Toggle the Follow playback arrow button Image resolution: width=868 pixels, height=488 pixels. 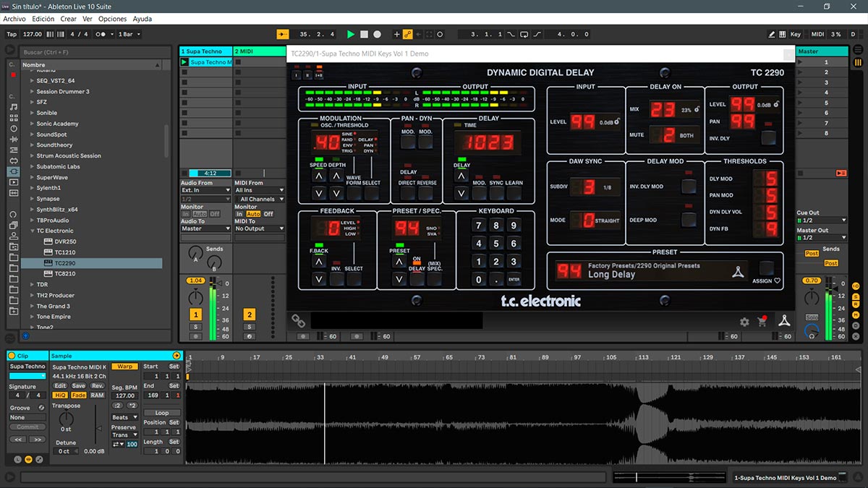pyautogui.click(x=283, y=34)
